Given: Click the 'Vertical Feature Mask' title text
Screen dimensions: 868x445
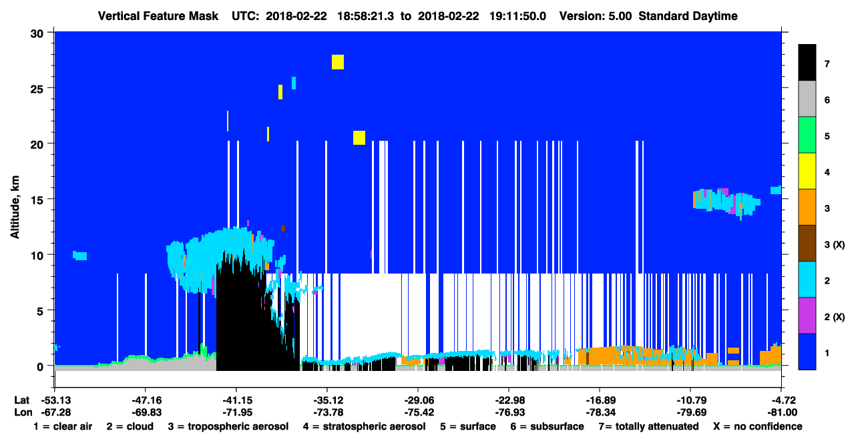Looking at the screenshot, I should (158, 16).
